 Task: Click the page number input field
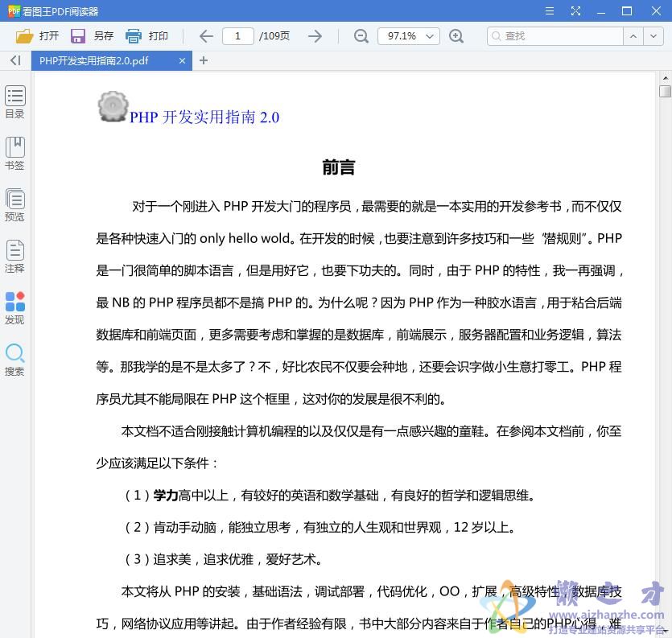point(238,36)
